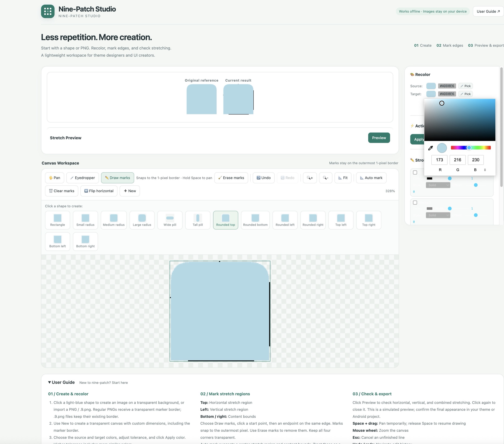Enable the second stroke checkbox
Viewport: 504px width, 444px height.
coord(415,203)
